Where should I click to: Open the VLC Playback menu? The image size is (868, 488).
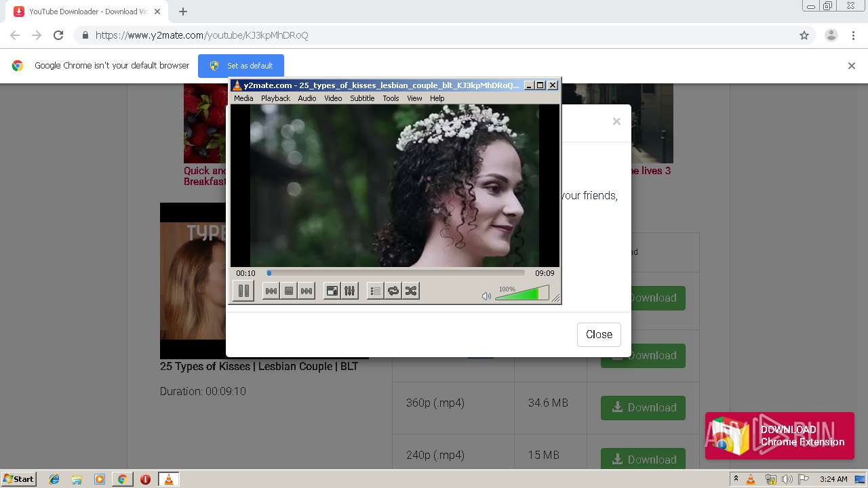275,98
